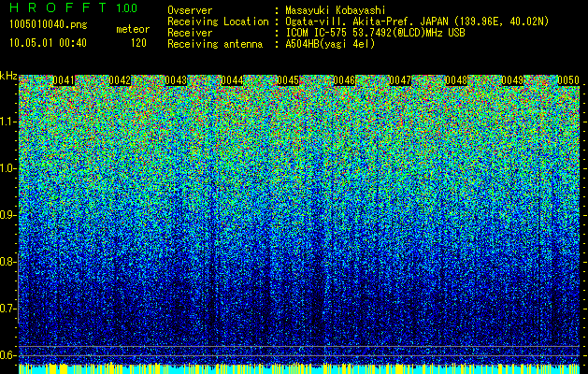Screen dimensions: 588x374
Task: Click the A504HB(yagi 4el) antenna text
Action: click(330, 44)
